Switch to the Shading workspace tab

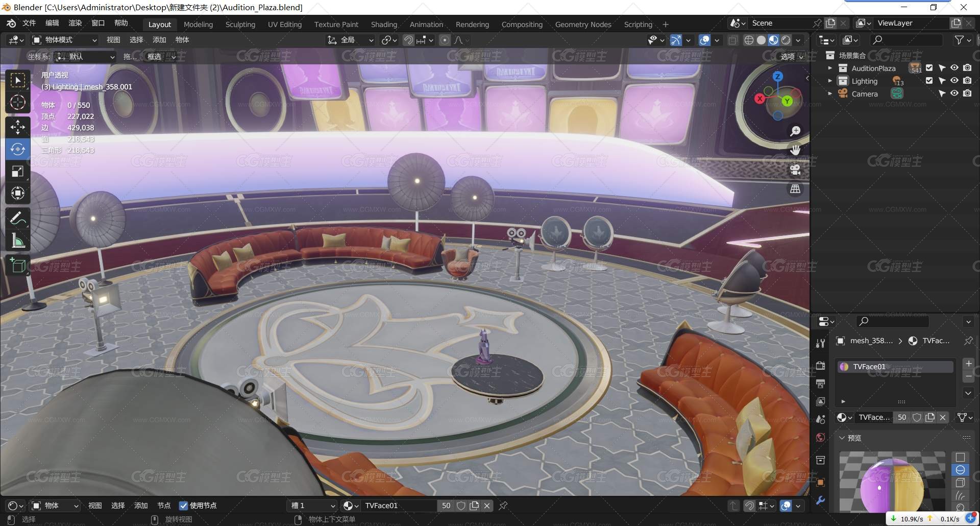pos(384,25)
